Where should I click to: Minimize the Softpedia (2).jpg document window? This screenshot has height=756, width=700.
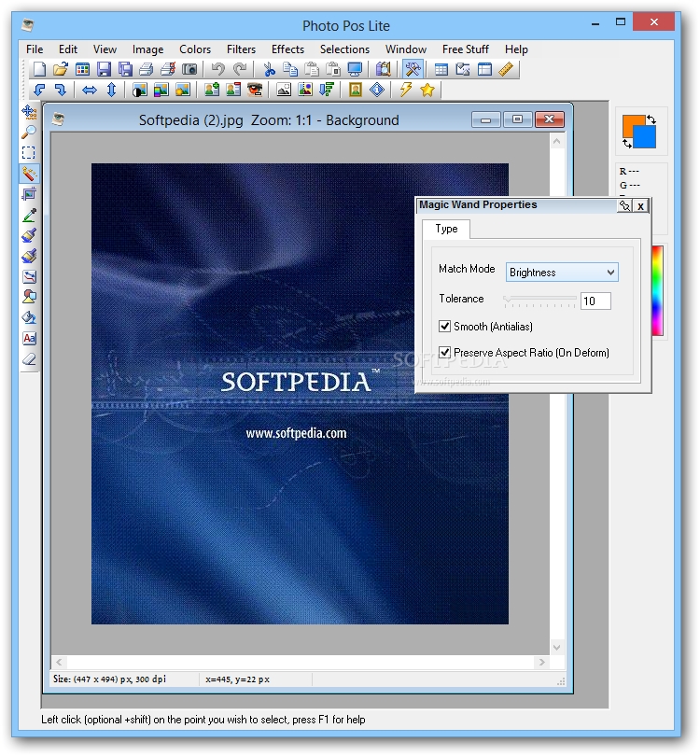pyautogui.click(x=486, y=119)
